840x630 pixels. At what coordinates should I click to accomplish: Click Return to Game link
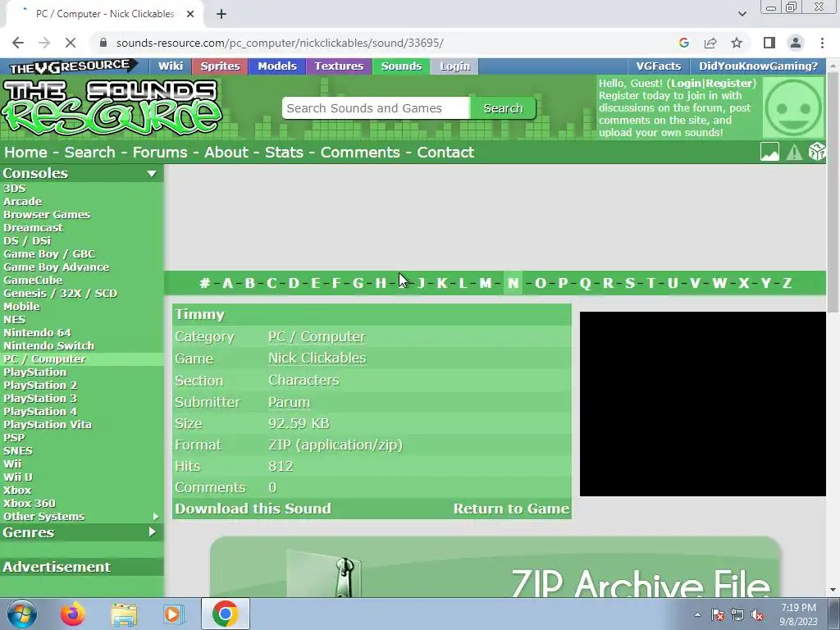[511, 509]
